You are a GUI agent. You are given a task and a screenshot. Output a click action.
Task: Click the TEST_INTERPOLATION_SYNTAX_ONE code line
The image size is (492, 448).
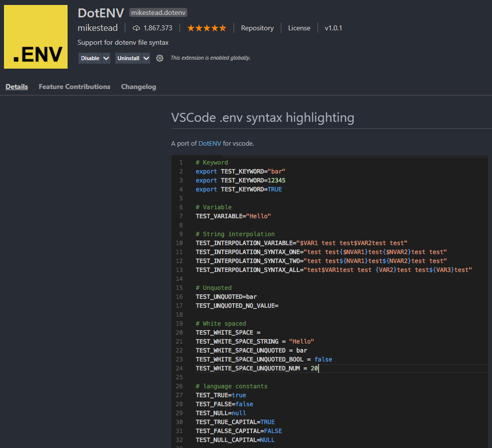pos(322,252)
